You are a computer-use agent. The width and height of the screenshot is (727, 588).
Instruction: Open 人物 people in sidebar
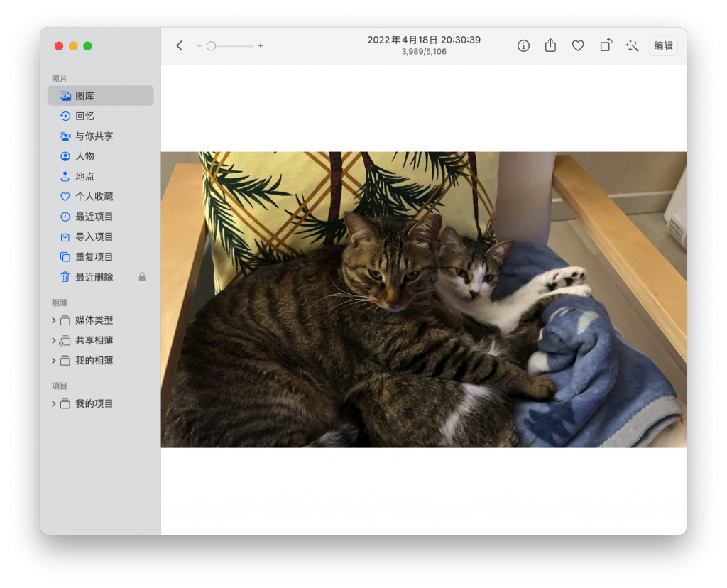101,156
